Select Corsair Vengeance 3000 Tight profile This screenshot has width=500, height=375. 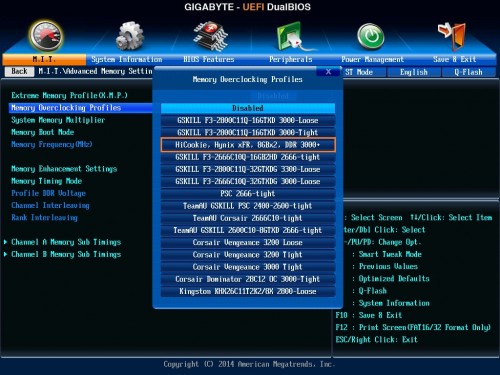248,267
